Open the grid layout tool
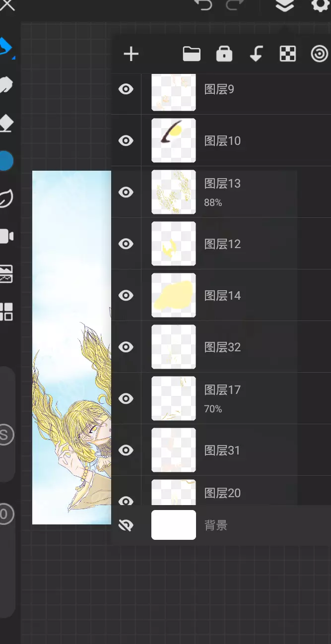This screenshot has width=331, height=644. point(6,312)
